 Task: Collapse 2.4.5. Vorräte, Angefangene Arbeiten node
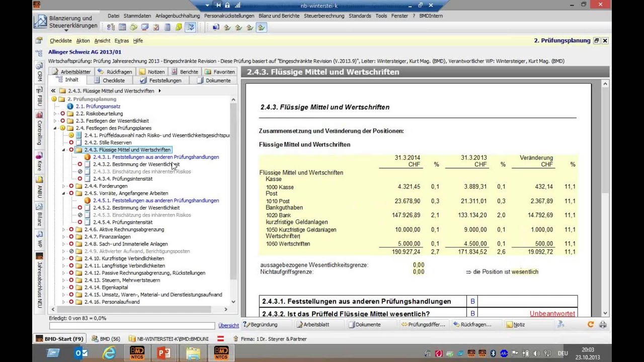64,193
